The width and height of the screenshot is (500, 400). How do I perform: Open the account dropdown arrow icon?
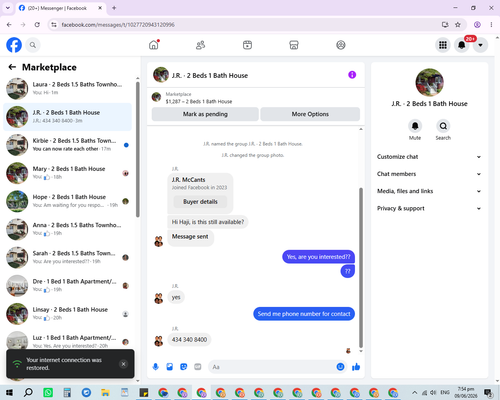[x=480, y=45]
